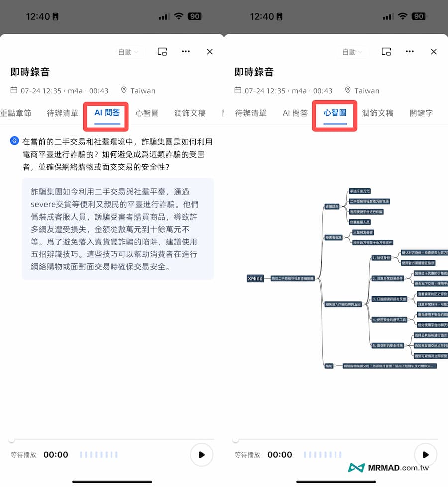Expand 自動 language dropdown on left screen
Viewport: 448px width, 487px height.
[128, 52]
